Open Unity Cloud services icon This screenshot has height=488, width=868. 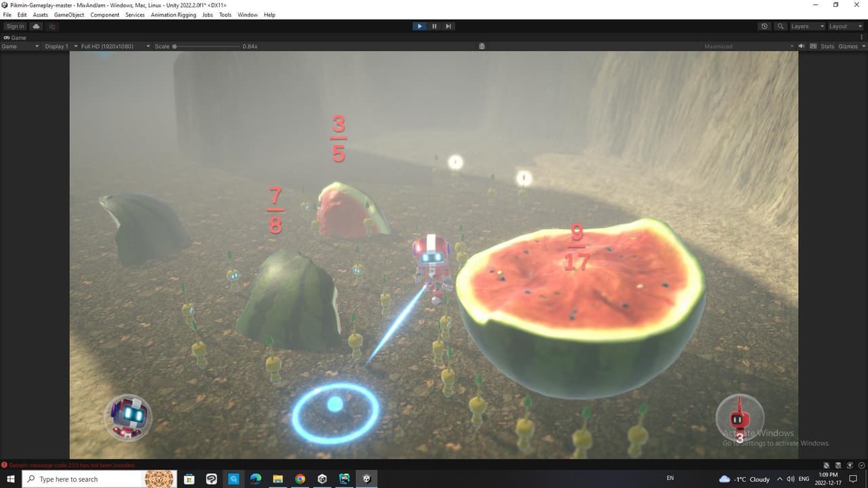[x=36, y=26]
